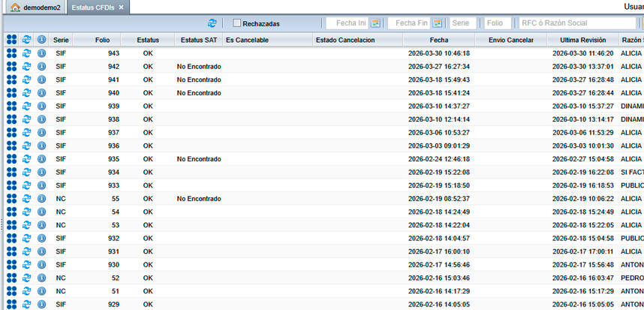Switch to the demodemo2 home tab
The image size is (644, 310).
35,7
